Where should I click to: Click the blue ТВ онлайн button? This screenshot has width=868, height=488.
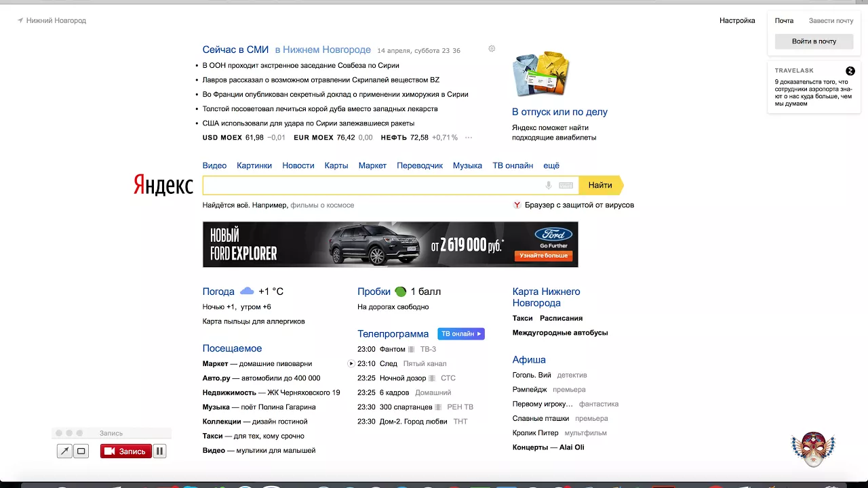(461, 333)
